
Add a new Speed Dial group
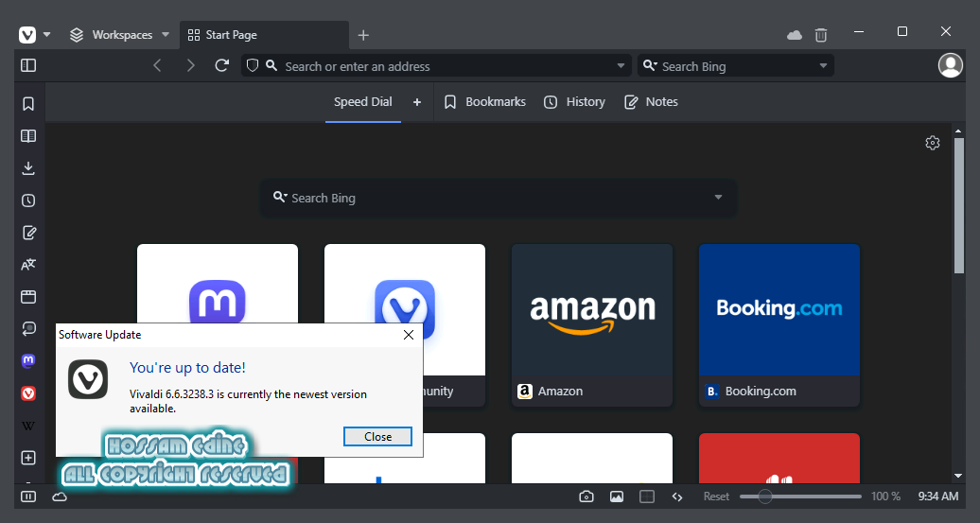pyautogui.click(x=417, y=102)
